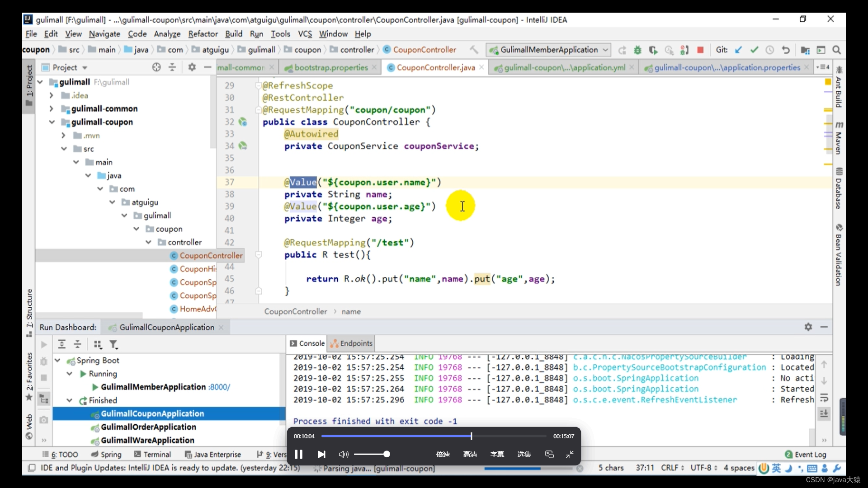
Task: Toggle the Structure tool window strip
Action: coord(29,313)
